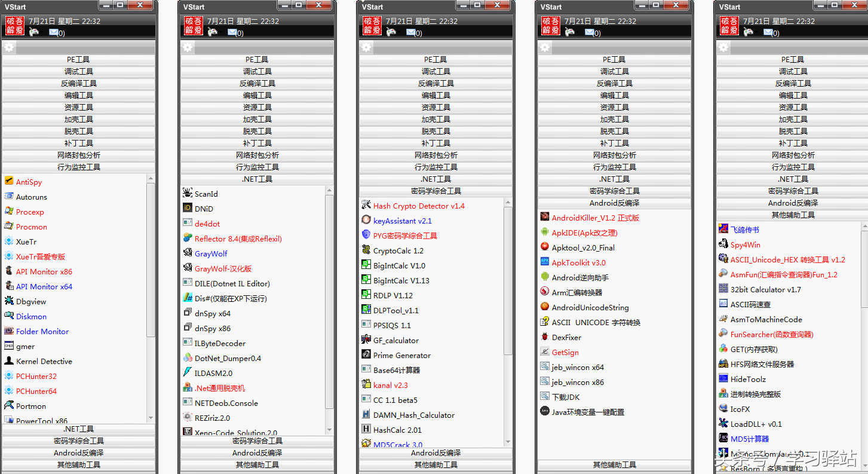
Task: Click the GF_calculator icon
Action: [366, 340]
